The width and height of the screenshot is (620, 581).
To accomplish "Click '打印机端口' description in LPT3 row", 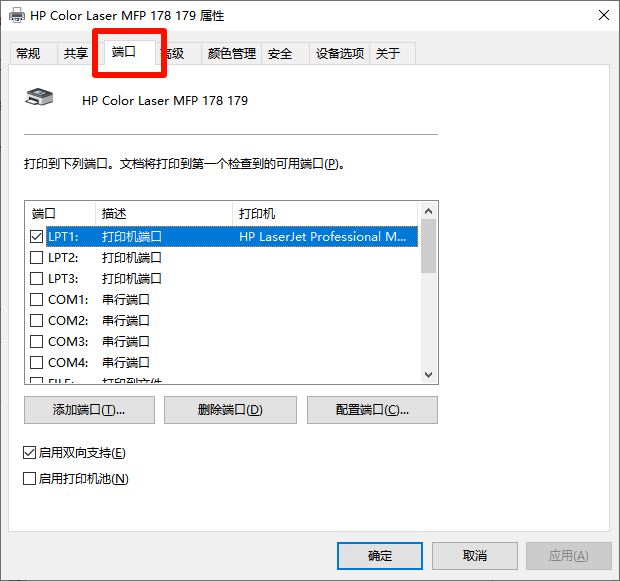I will point(132,278).
